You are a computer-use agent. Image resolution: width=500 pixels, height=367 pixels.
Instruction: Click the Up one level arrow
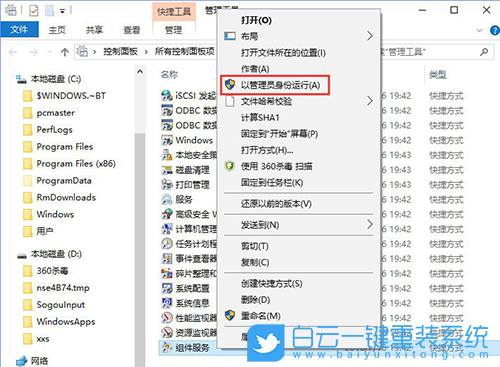pos(65,52)
